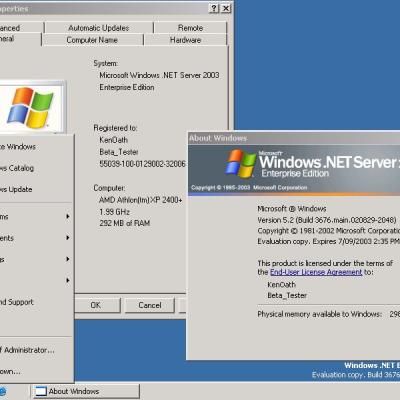This screenshot has width=400, height=400.
Task: Click the 'Physical memory available to Windows' label
Action: (319, 314)
